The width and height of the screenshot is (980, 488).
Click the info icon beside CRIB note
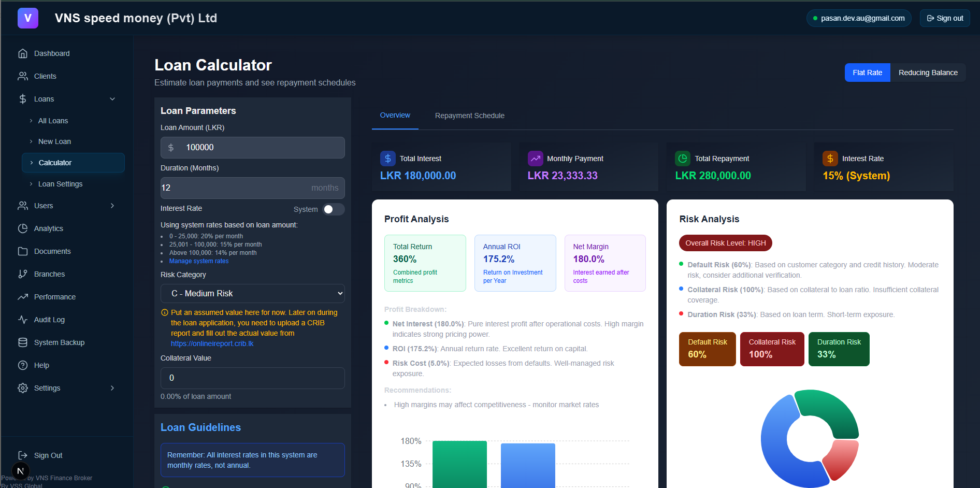click(x=165, y=312)
